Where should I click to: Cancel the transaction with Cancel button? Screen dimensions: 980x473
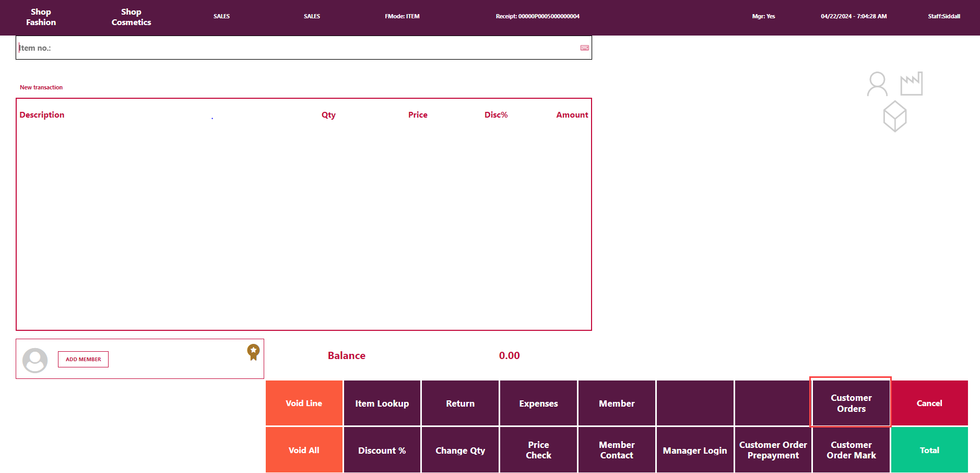click(929, 403)
